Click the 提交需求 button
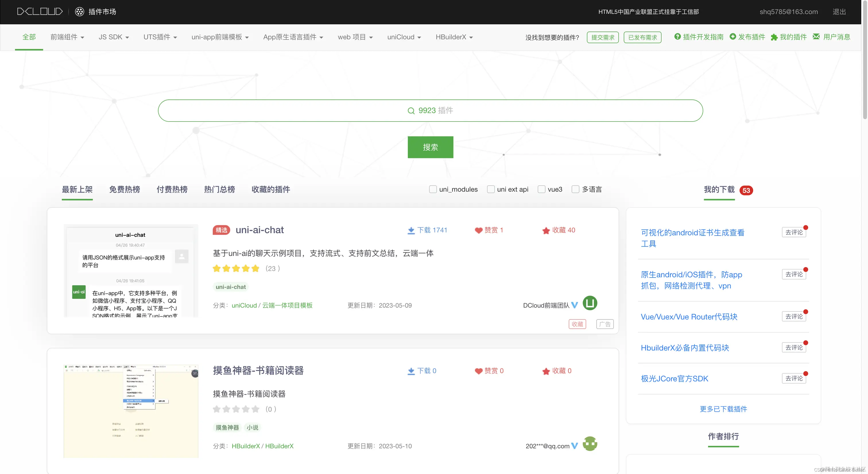The image size is (868, 474). (603, 37)
